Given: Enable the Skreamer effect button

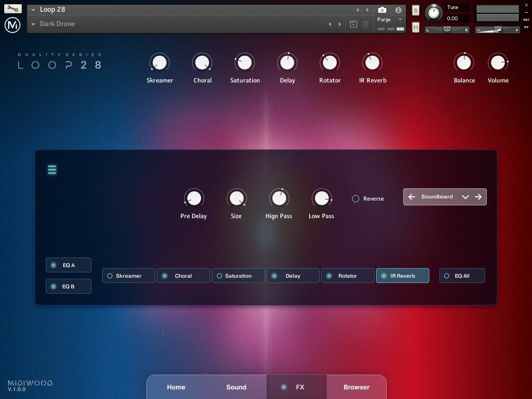Looking at the screenshot, I should click(129, 276).
